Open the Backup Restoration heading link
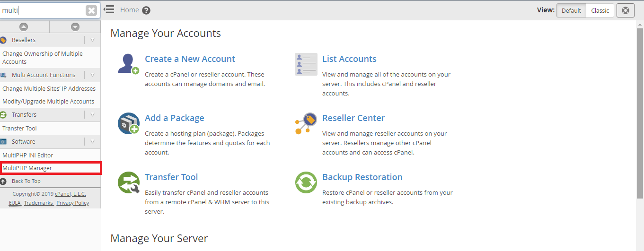Image resolution: width=644 pixels, height=251 pixels. click(362, 177)
